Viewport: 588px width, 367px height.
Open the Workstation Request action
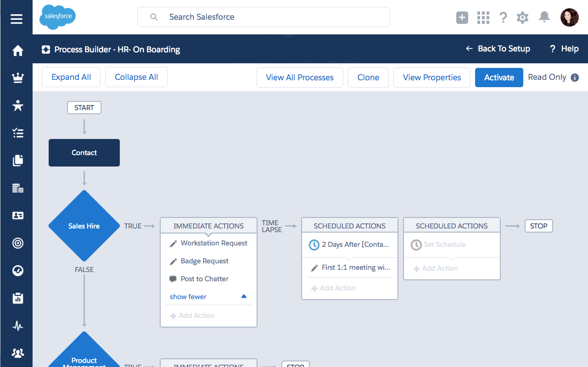(x=214, y=243)
